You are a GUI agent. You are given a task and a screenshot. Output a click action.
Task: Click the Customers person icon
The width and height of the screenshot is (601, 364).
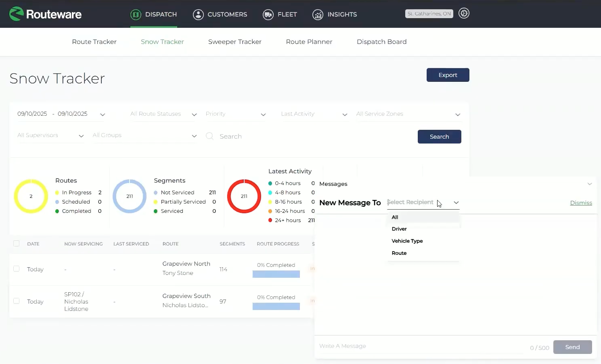coord(198,15)
